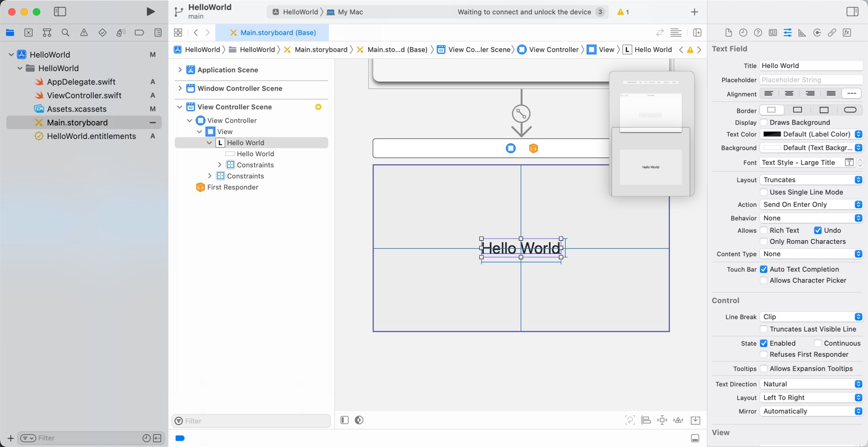Select left text alignment button
Viewport: 868px width, 447px height.
769,94
